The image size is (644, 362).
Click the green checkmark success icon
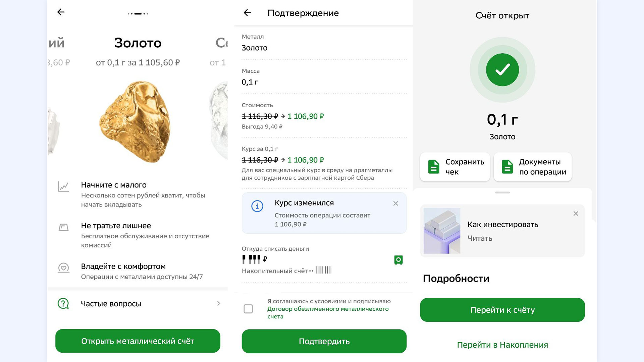[502, 70]
